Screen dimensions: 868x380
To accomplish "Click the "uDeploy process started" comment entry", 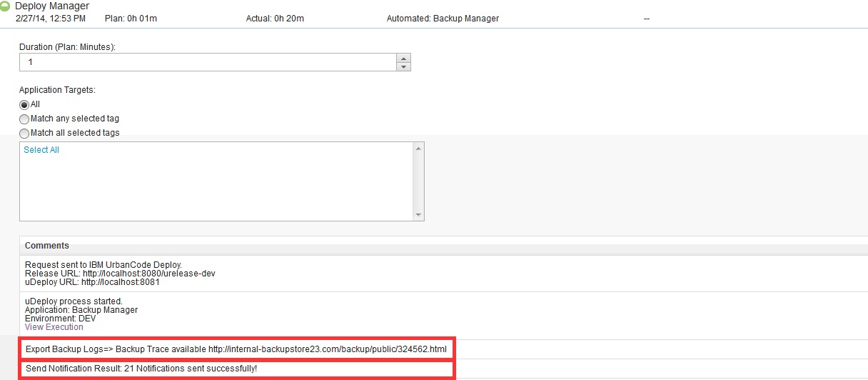I will [x=74, y=301].
